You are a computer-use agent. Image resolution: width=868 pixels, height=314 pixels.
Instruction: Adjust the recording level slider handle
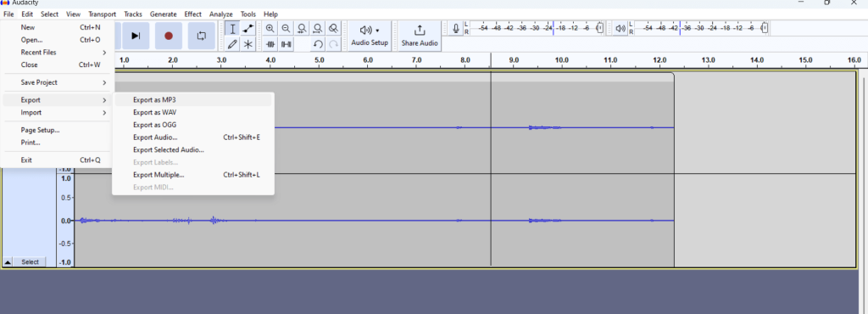pyautogui.click(x=600, y=28)
